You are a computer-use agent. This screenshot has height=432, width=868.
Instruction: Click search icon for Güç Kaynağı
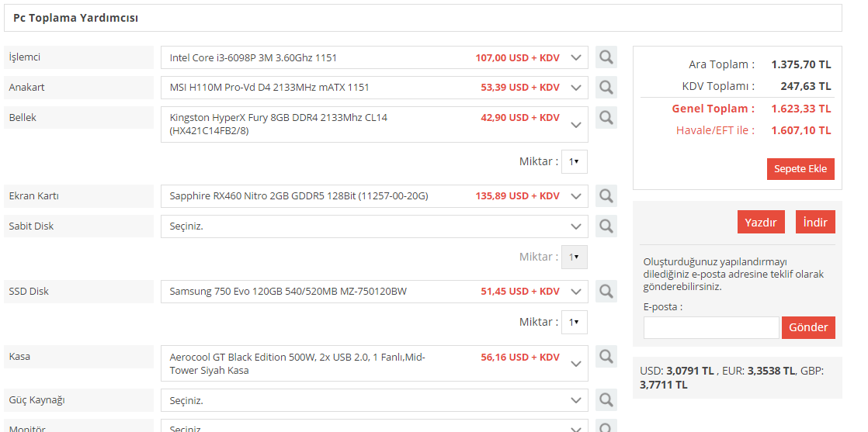point(606,400)
